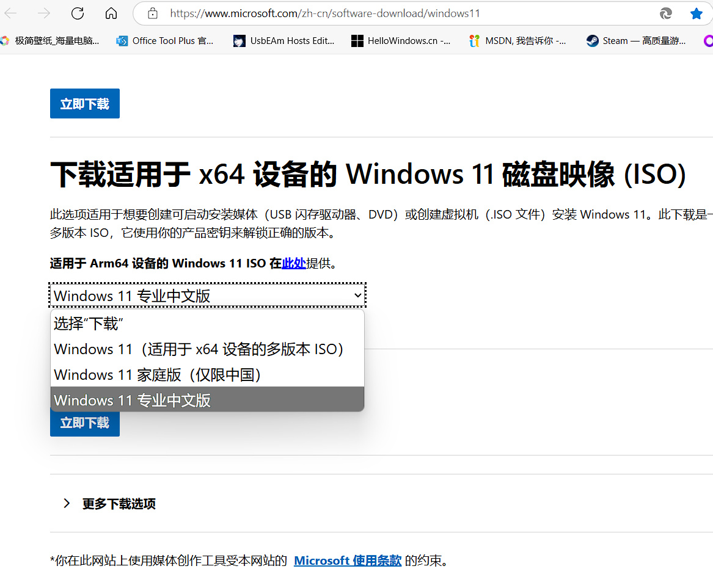Open the UsbEAm Hosts Editor bookmark
Image resolution: width=713 pixels, height=588 pixels.
pyautogui.click(x=284, y=41)
